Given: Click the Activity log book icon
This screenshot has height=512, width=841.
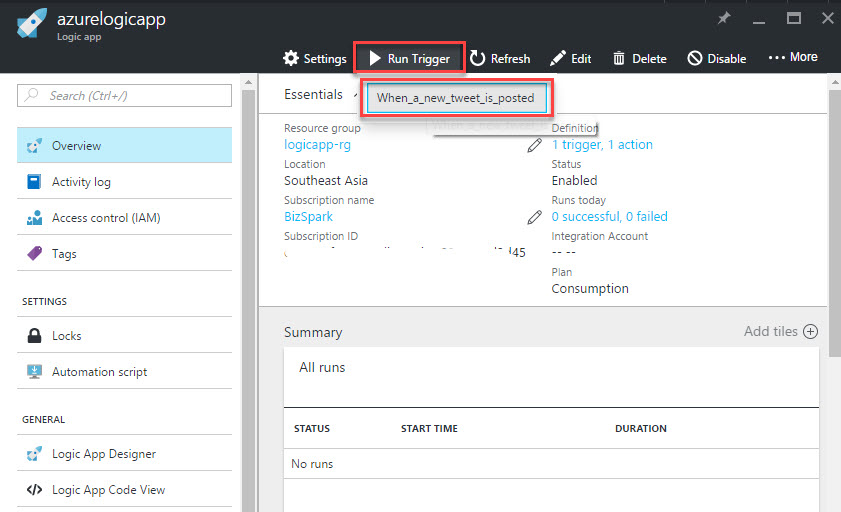Looking at the screenshot, I should click(x=34, y=182).
